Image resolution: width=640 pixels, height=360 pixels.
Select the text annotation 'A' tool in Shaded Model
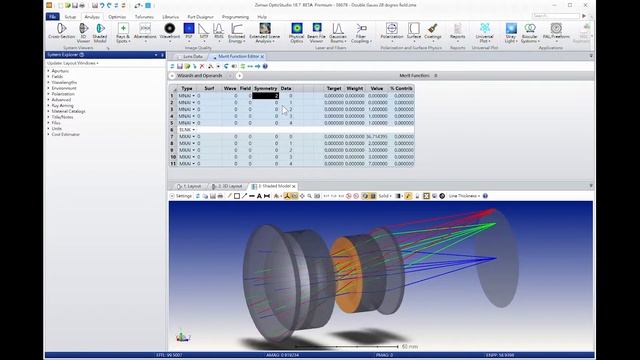coord(259,196)
